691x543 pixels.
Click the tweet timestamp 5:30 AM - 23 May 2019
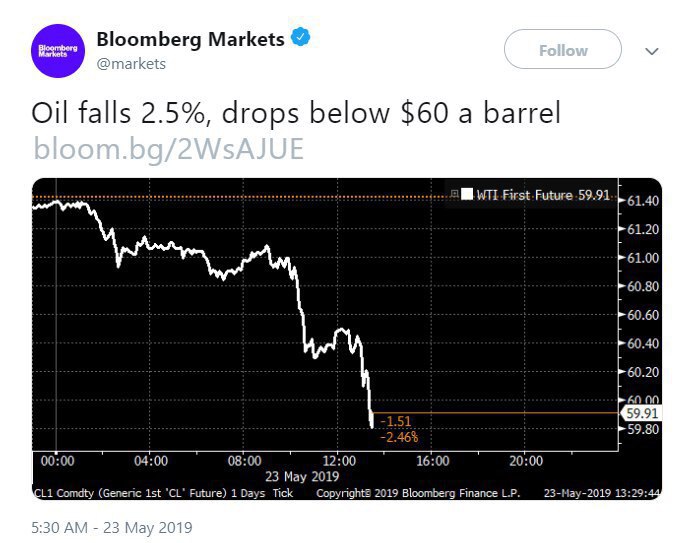(111, 526)
